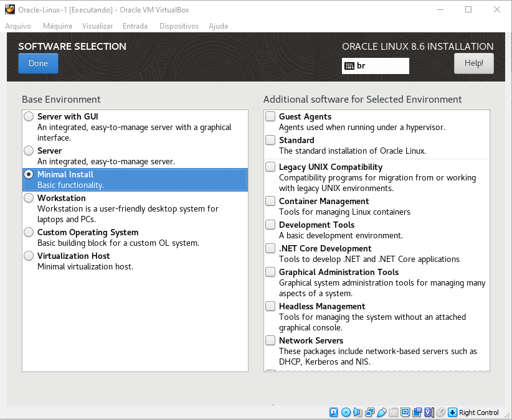Click 'An integrated, easy-to-manage server.' description

tap(106, 161)
